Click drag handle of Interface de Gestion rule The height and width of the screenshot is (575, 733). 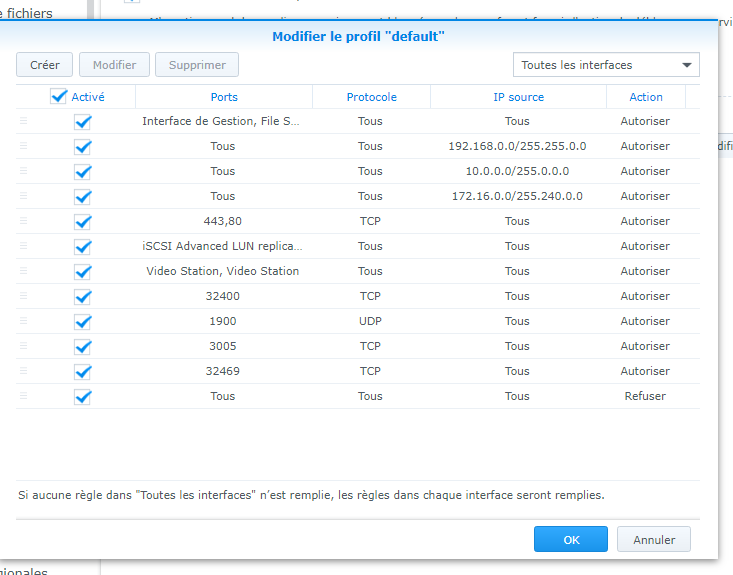pos(24,121)
